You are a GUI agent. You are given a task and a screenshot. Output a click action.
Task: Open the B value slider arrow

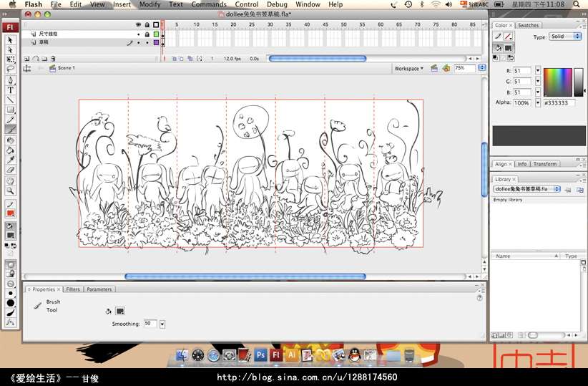pyautogui.click(x=538, y=92)
